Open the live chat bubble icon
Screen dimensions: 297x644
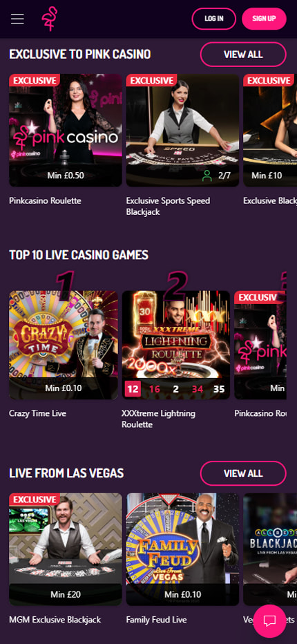[x=269, y=621]
